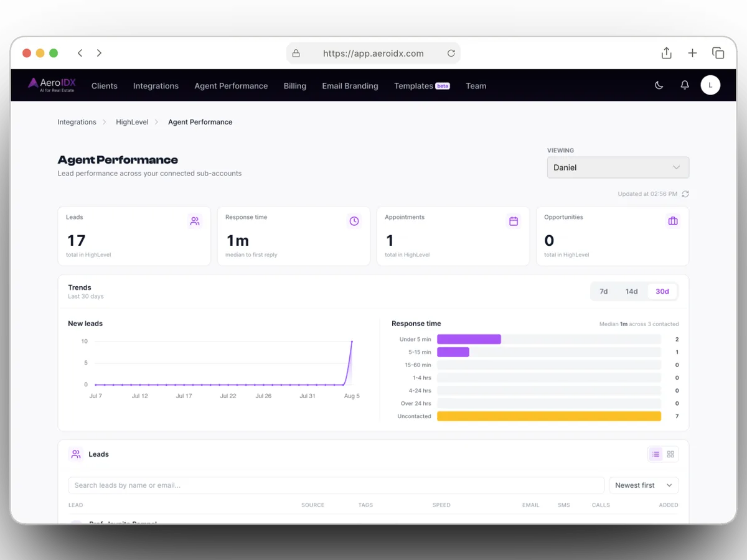Viewport: 747px width, 560px height.
Task: Click the browser URL address field
Action: click(x=374, y=54)
